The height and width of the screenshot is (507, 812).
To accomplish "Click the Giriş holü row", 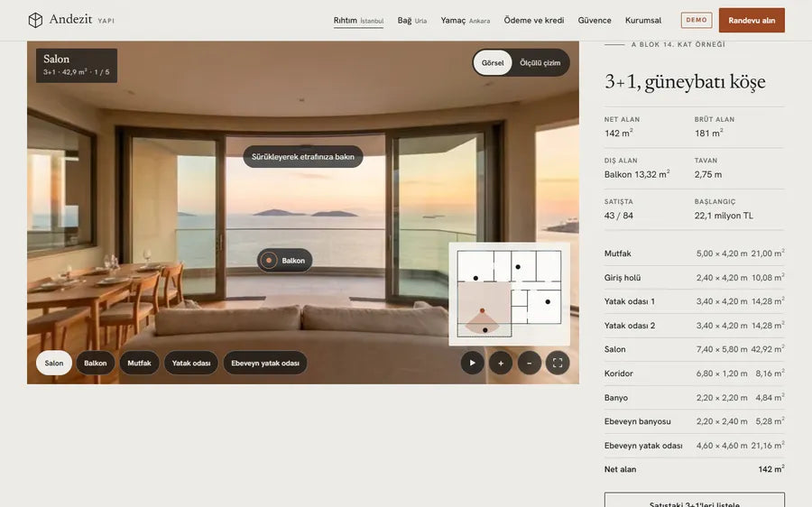I will click(695, 278).
